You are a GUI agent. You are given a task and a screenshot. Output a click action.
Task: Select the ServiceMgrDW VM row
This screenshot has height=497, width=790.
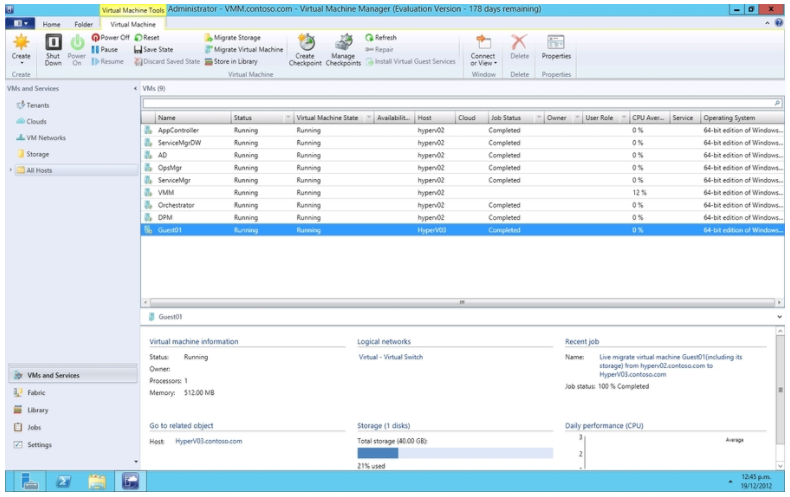point(463,143)
